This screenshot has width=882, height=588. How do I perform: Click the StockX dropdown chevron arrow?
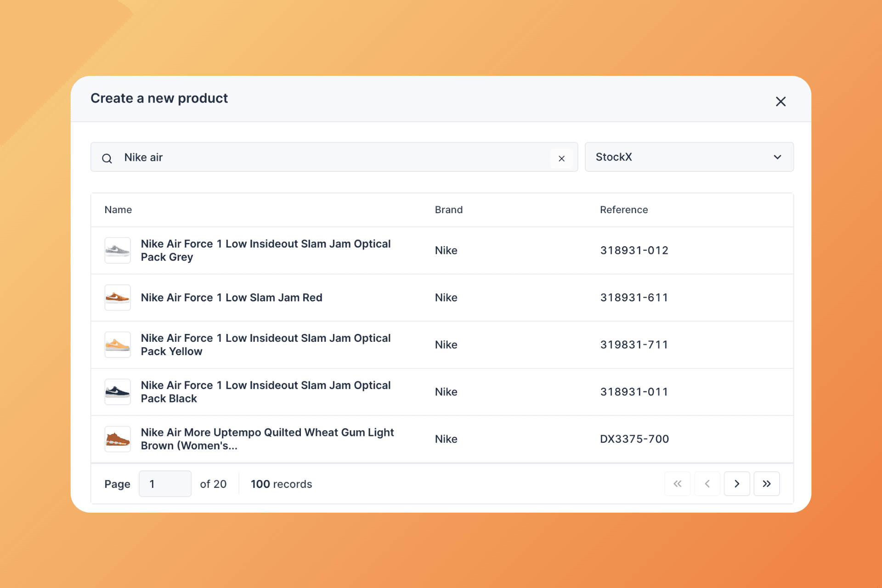777,157
